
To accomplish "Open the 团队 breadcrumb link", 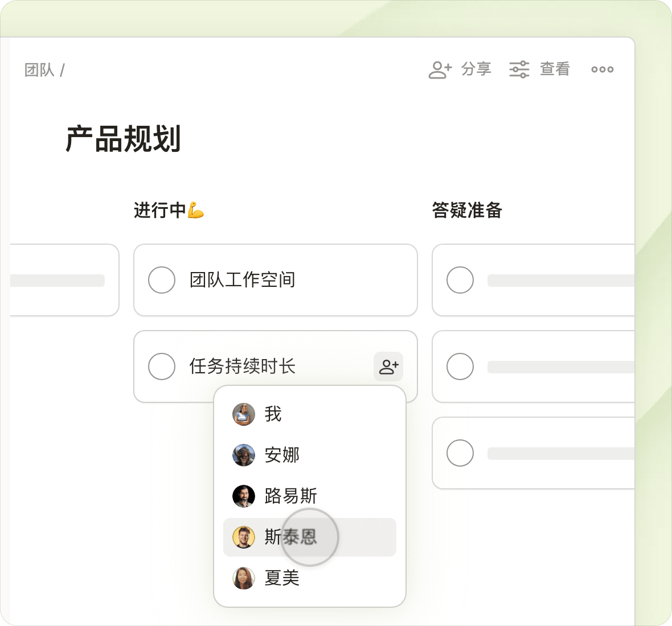I will click(x=39, y=70).
